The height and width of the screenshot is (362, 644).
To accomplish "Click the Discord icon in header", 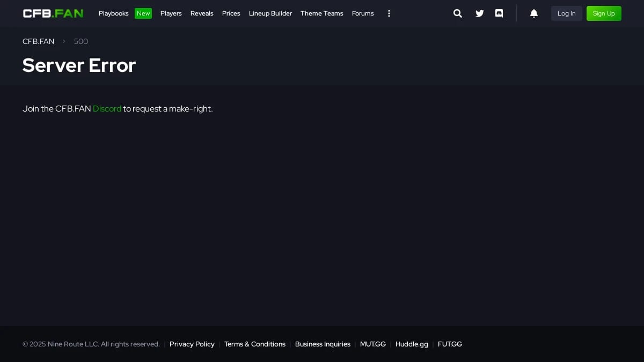I will 499,13.
